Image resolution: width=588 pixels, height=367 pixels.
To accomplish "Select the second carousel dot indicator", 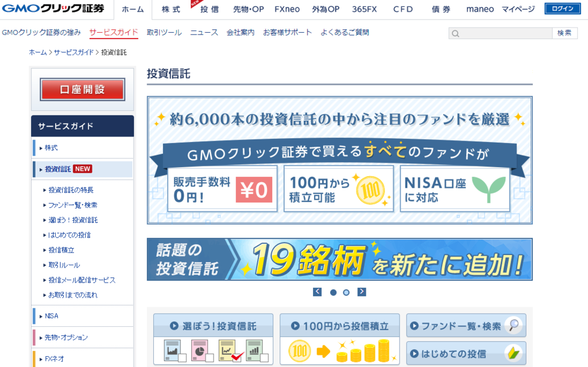I will coord(346,292).
